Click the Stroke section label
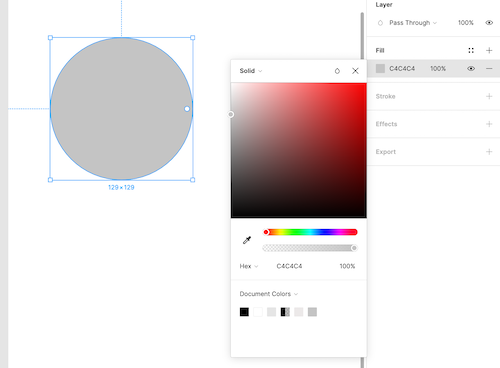The height and width of the screenshot is (368, 500). point(385,96)
